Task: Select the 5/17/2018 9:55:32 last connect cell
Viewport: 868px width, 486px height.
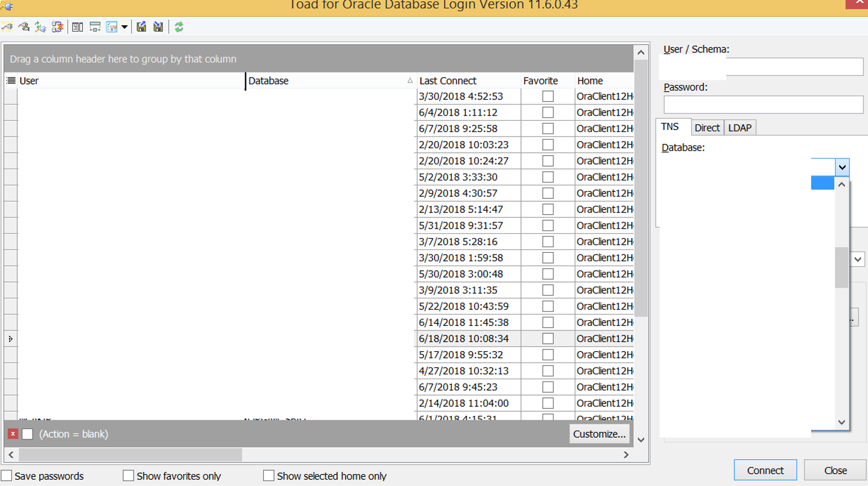Action: point(468,355)
